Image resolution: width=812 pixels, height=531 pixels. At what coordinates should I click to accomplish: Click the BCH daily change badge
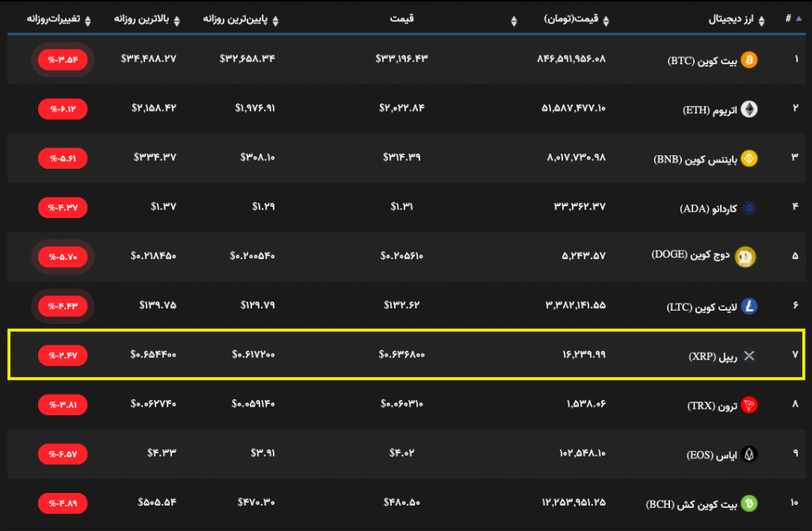63,503
